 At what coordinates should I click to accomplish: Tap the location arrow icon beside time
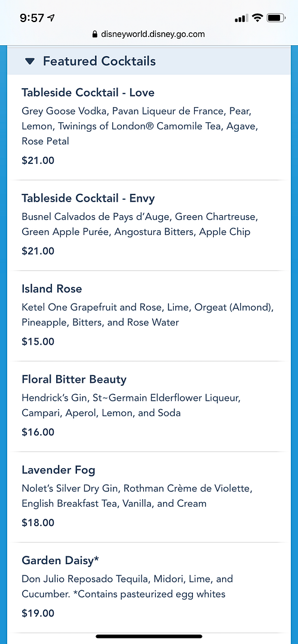click(x=51, y=18)
